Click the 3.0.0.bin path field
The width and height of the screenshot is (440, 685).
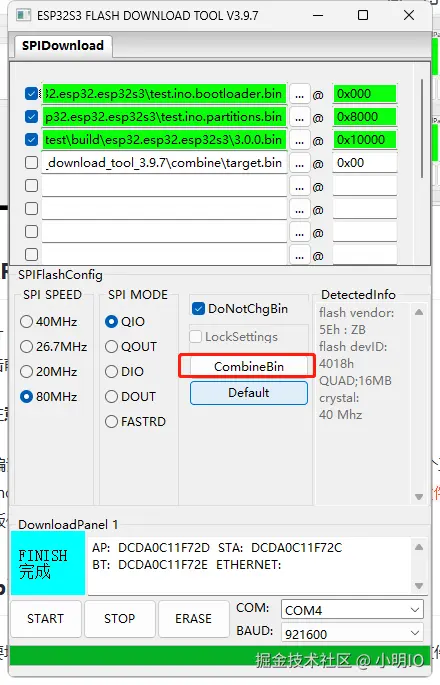pos(164,140)
